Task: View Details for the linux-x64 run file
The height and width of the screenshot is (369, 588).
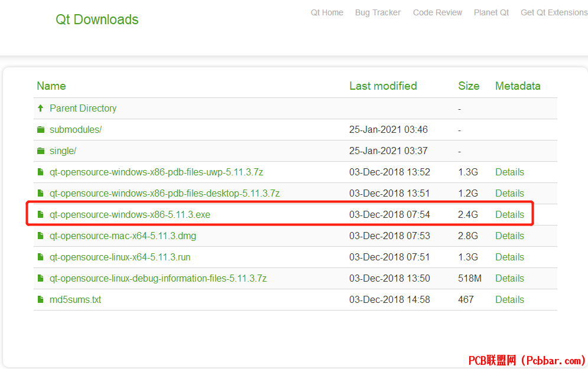Action: (509, 257)
